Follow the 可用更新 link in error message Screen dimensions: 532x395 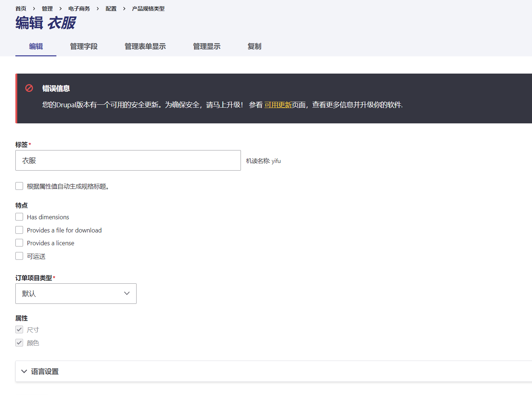pos(278,105)
